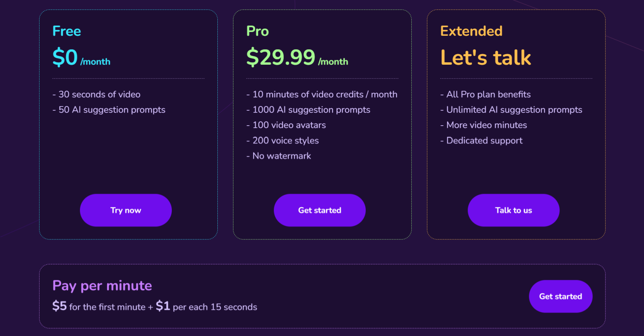
Task: Click the 30 seconds of video line
Action: click(97, 95)
